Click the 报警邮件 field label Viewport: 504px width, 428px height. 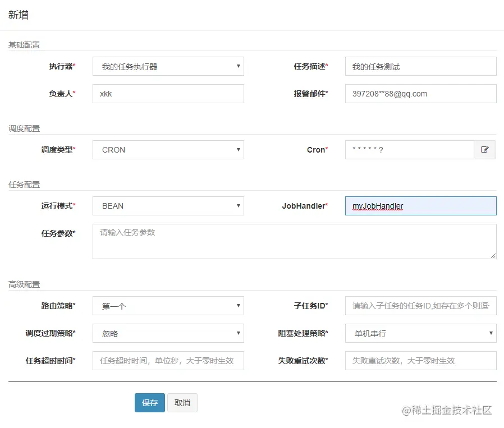click(311, 94)
